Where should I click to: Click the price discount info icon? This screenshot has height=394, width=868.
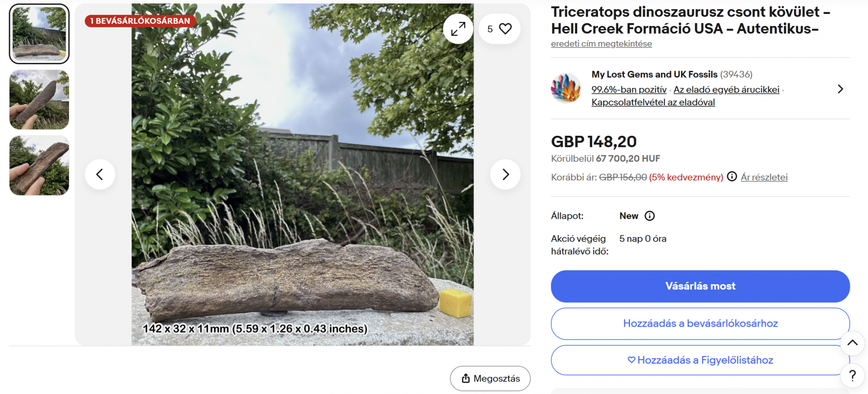pyautogui.click(x=732, y=177)
